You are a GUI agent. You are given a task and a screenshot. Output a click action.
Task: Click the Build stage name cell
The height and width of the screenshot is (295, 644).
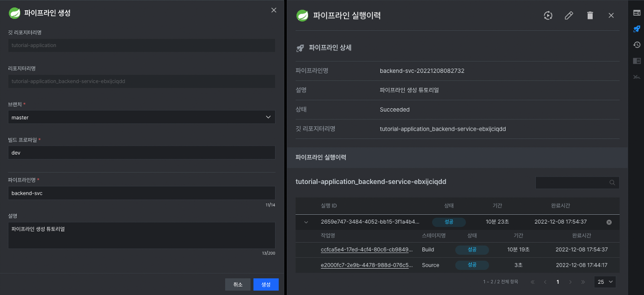click(428, 250)
